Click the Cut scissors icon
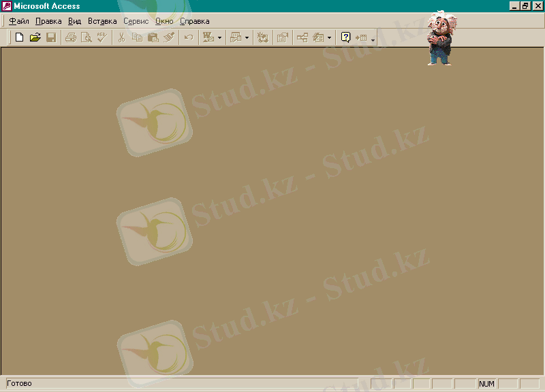 click(122, 37)
